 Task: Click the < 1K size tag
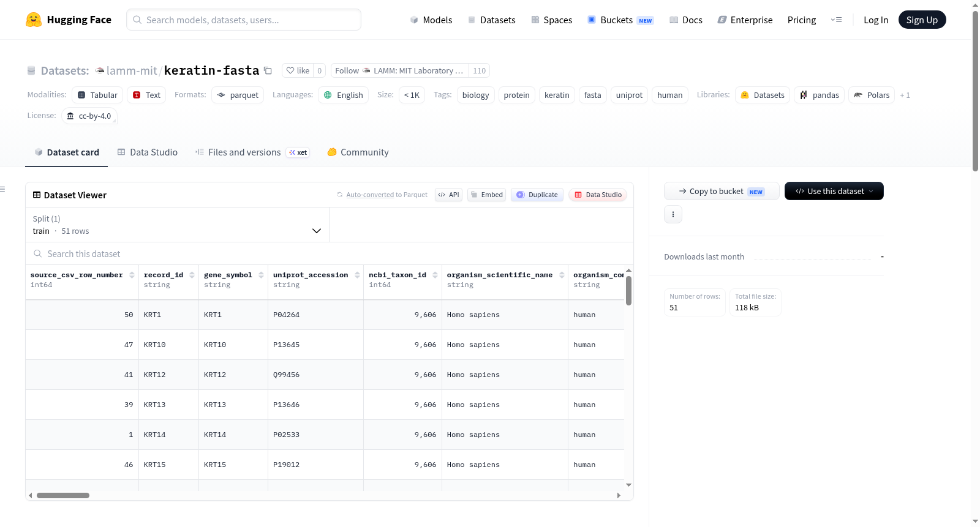412,95
